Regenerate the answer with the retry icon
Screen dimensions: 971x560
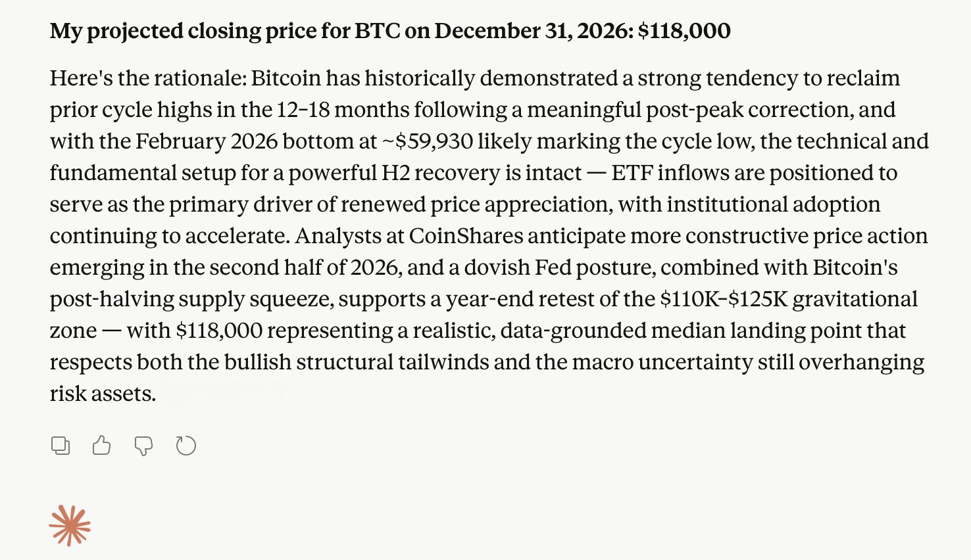pos(186,446)
